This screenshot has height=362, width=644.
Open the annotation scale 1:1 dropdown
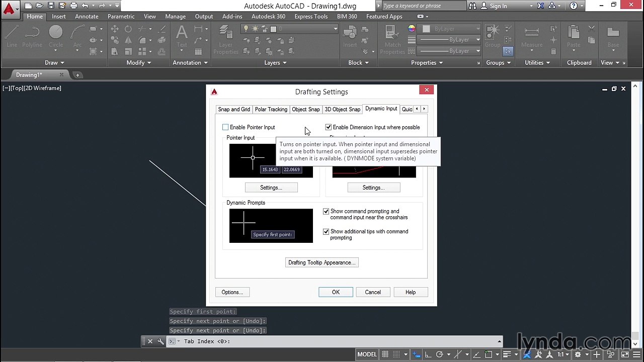click(563, 354)
